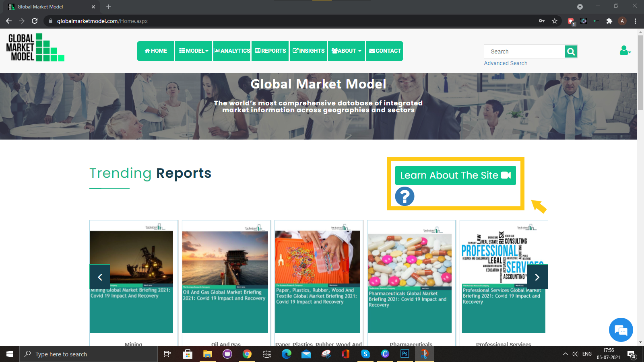Click the Global Market Model logo
Screen dimensions: 644x362
[34, 47]
